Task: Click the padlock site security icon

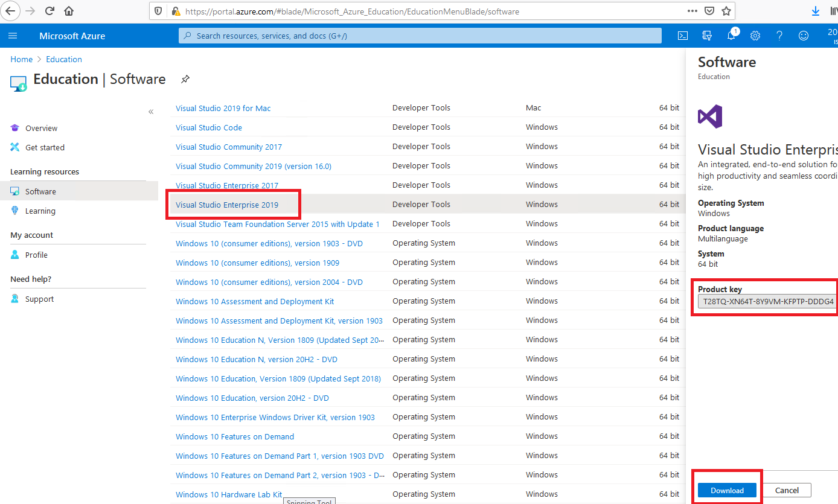Action: 176,11
